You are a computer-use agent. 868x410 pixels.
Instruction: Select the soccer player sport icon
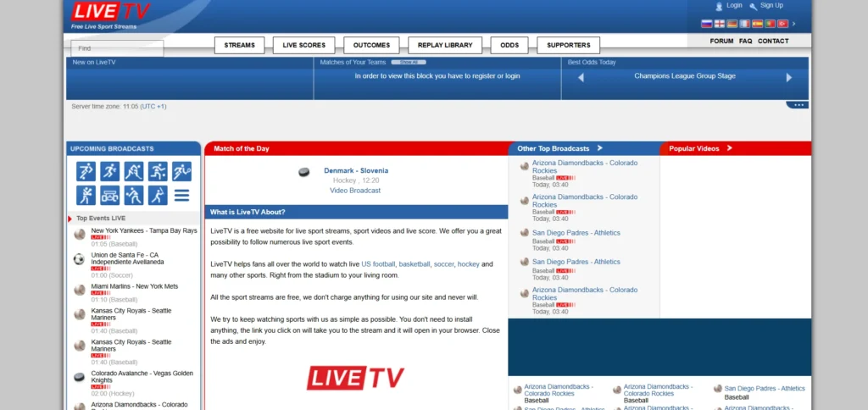[86, 171]
